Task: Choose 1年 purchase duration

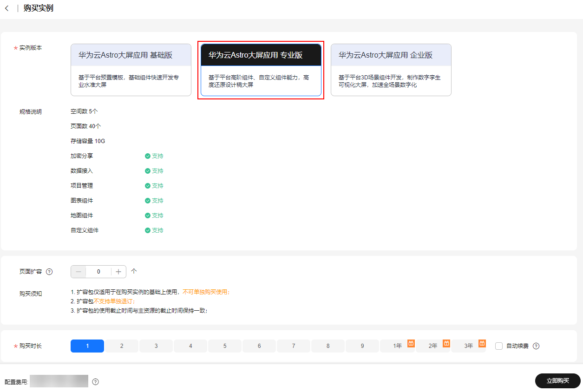Action: coord(397,346)
